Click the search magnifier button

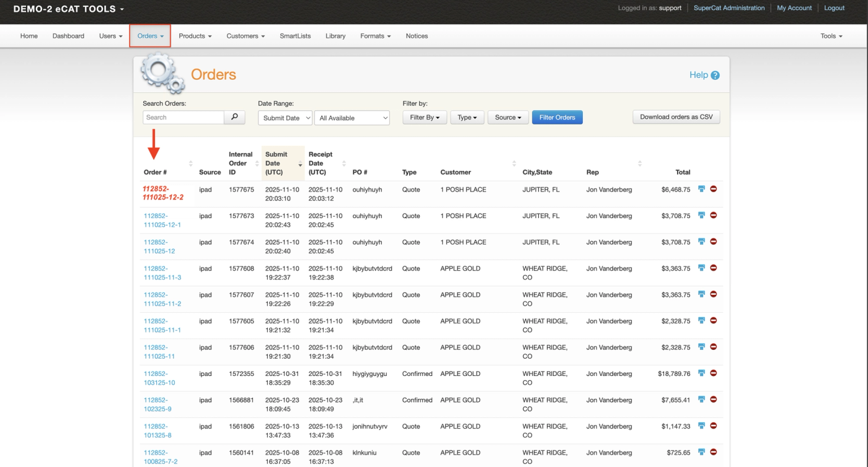pos(234,117)
